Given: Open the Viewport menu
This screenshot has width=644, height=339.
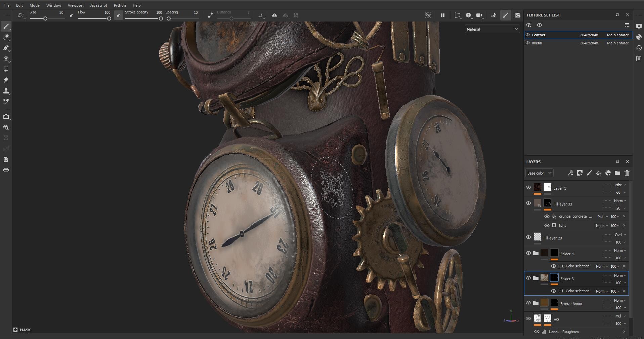Looking at the screenshot, I should coord(76,5).
